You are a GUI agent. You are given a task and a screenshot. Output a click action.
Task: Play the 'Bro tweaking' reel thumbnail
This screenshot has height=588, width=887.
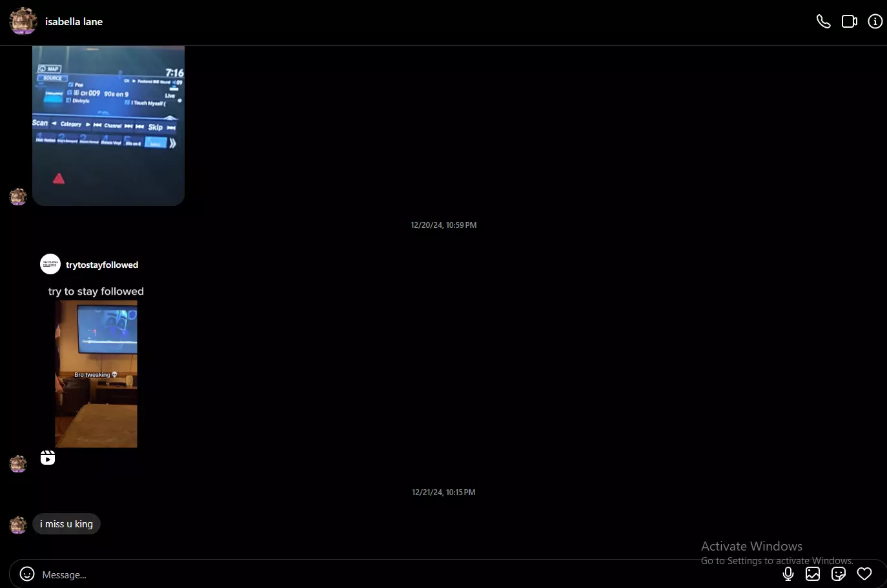click(x=96, y=374)
